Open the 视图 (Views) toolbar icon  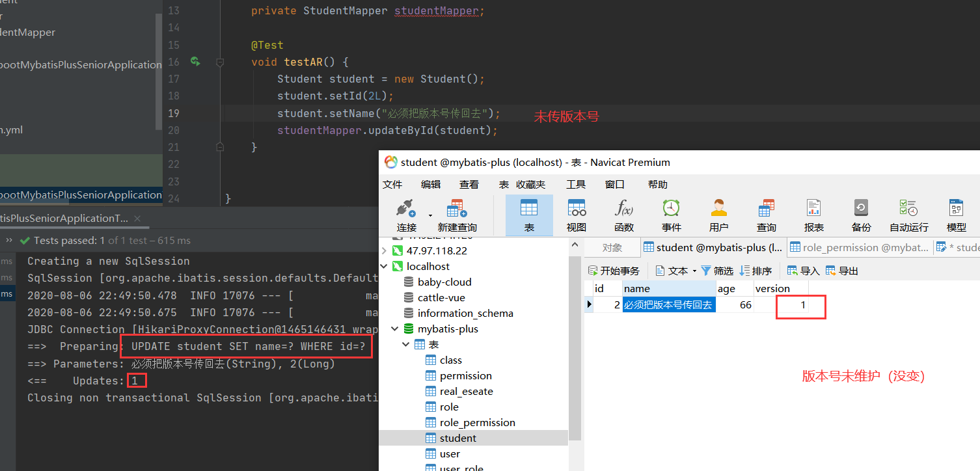576,215
